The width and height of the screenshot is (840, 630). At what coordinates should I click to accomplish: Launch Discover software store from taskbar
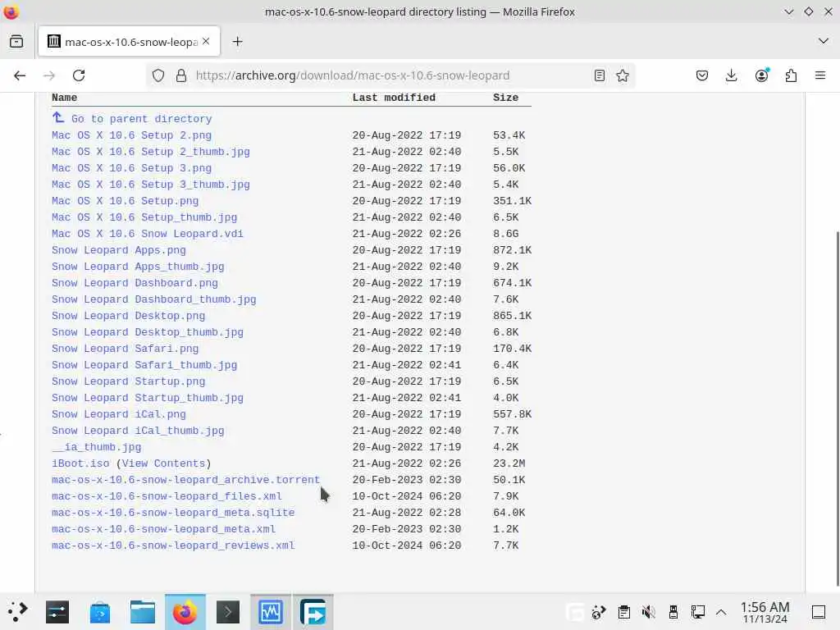99,612
